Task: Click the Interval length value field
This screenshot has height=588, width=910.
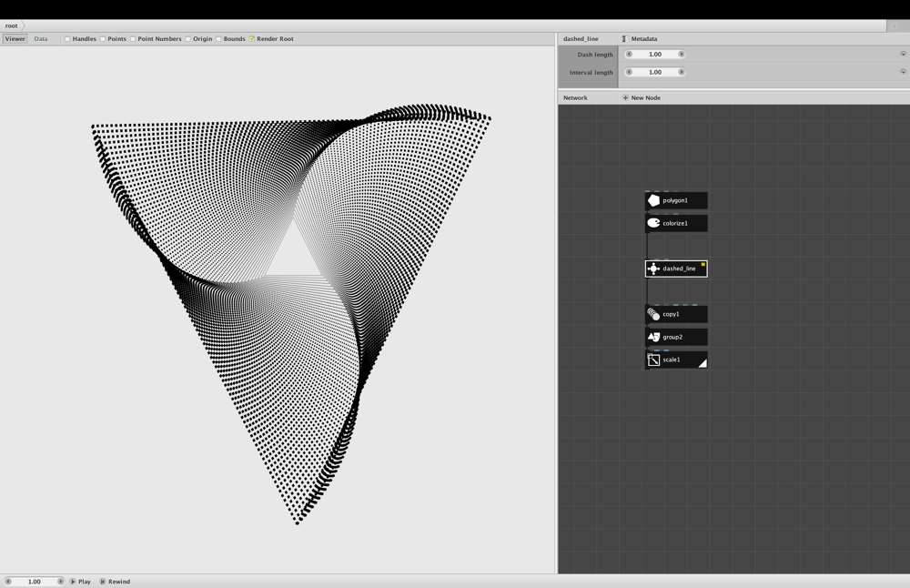Action: tap(655, 72)
